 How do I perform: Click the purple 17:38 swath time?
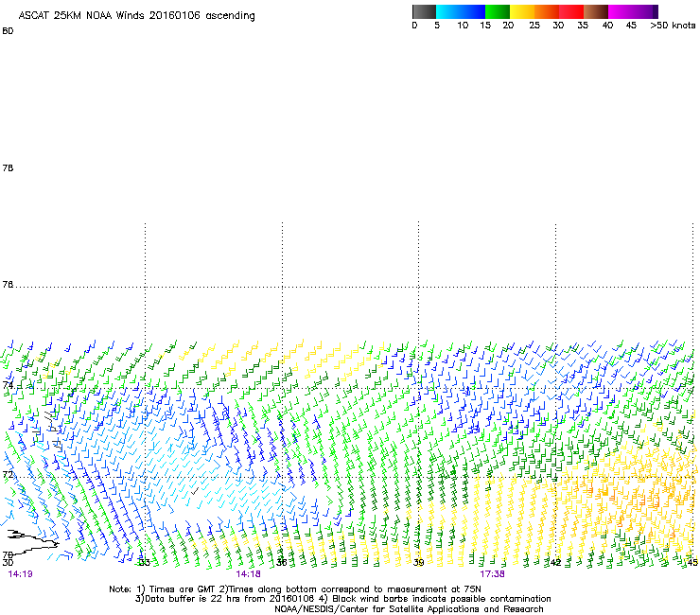coord(493,574)
